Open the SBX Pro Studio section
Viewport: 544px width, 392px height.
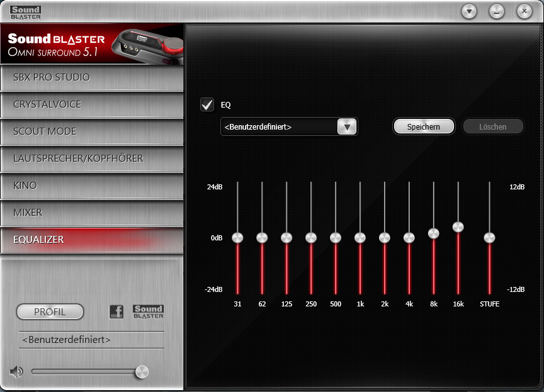(91, 77)
